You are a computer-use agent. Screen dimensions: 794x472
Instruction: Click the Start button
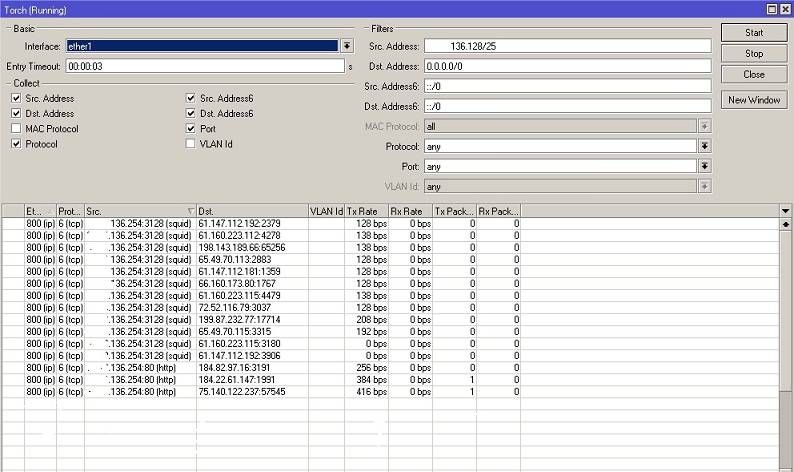coord(754,33)
